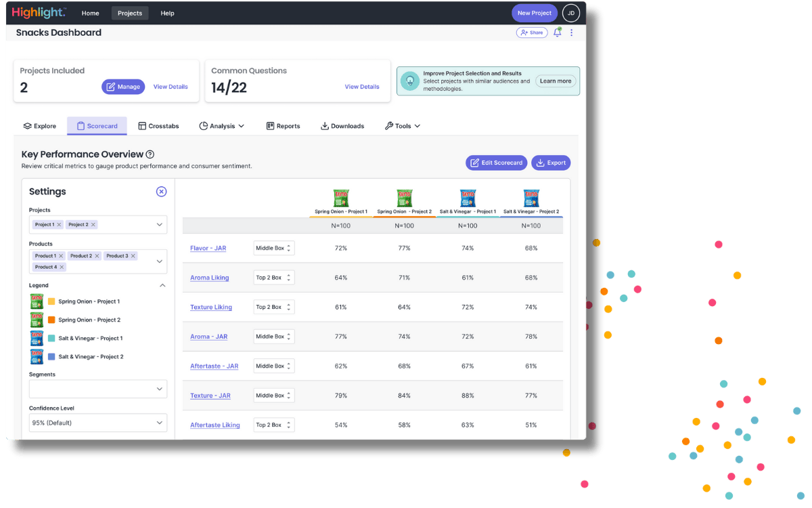Select the Crosstabs grid icon
The height and width of the screenshot is (508, 812).
pos(140,125)
